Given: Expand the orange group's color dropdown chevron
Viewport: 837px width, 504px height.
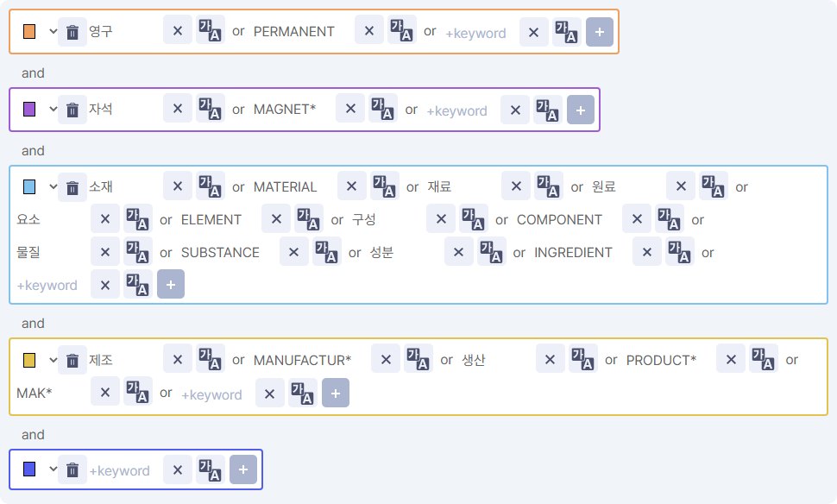Looking at the screenshot, I should tap(53, 32).
